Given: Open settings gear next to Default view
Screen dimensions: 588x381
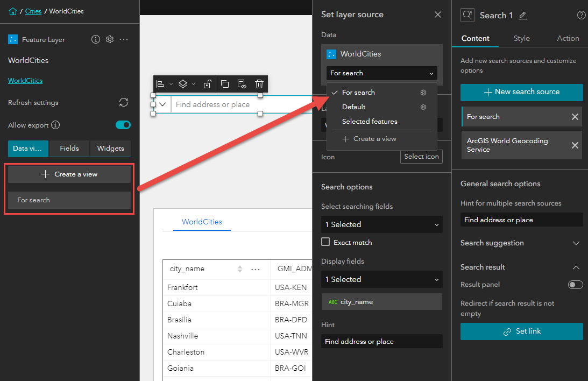Looking at the screenshot, I should pos(423,107).
